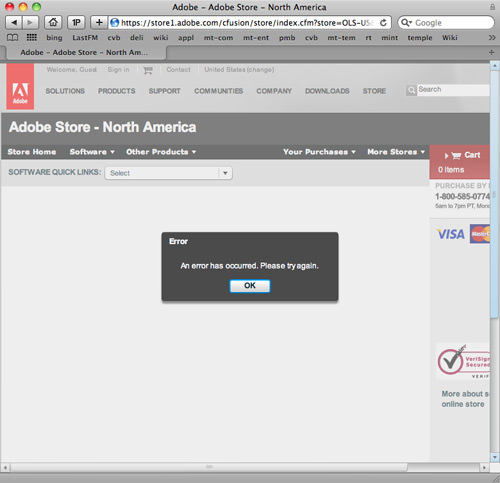Open the PRODUCTS menu in Adobe header

(x=117, y=91)
